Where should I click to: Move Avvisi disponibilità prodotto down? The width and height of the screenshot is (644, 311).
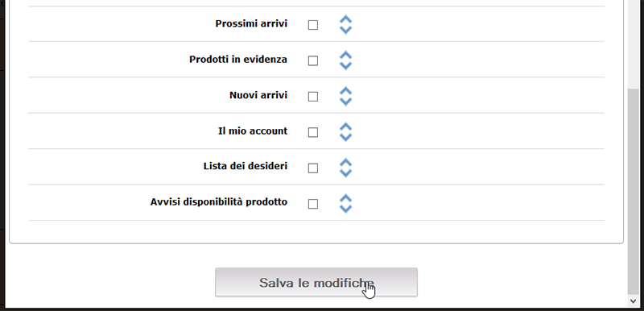pos(346,209)
